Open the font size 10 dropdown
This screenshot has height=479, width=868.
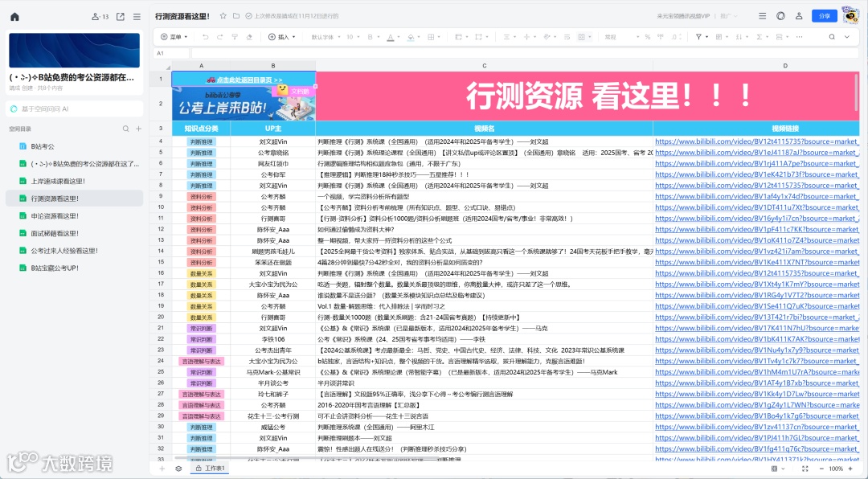pos(353,37)
